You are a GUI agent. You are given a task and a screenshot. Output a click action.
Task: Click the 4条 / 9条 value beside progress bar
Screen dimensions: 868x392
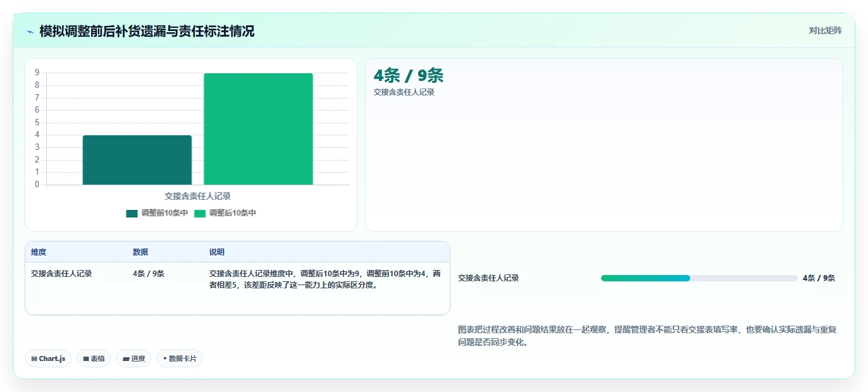click(819, 278)
